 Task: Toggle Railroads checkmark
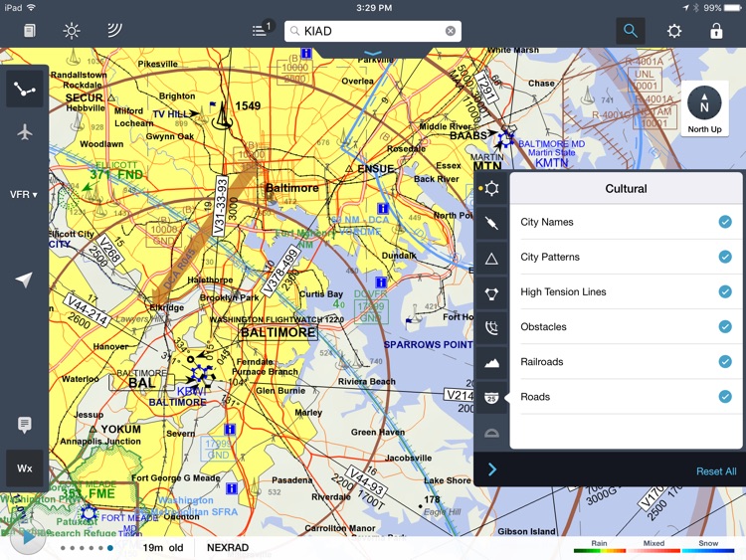[725, 362]
